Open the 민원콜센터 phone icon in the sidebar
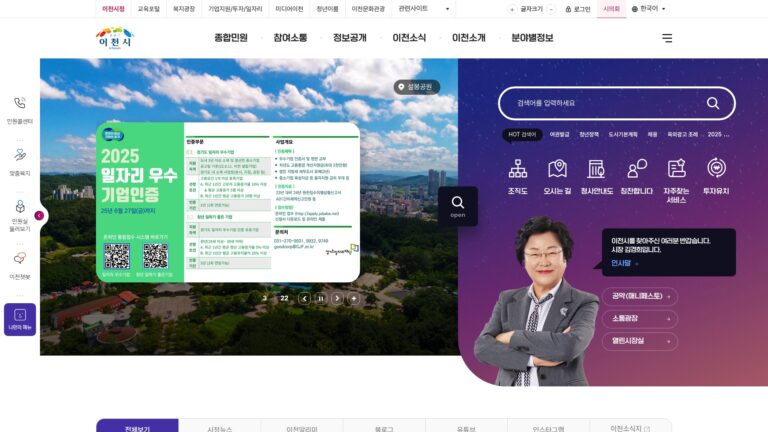 click(x=20, y=103)
